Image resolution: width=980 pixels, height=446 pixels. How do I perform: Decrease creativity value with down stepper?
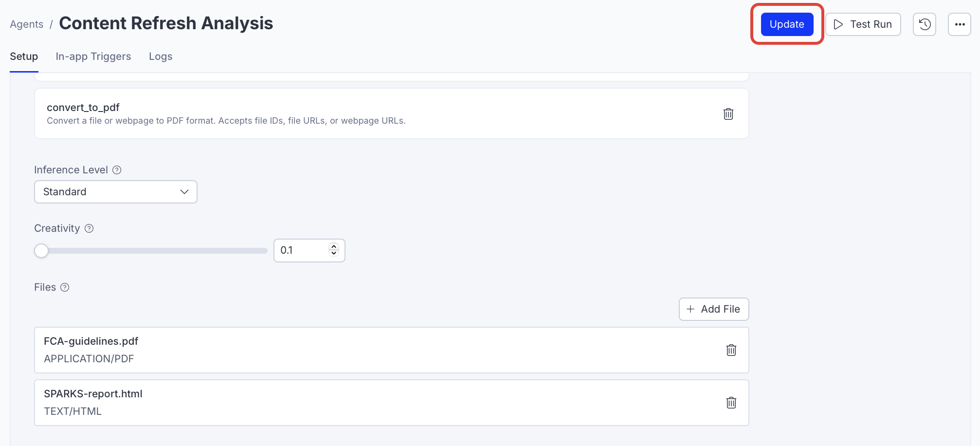pyautogui.click(x=334, y=253)
